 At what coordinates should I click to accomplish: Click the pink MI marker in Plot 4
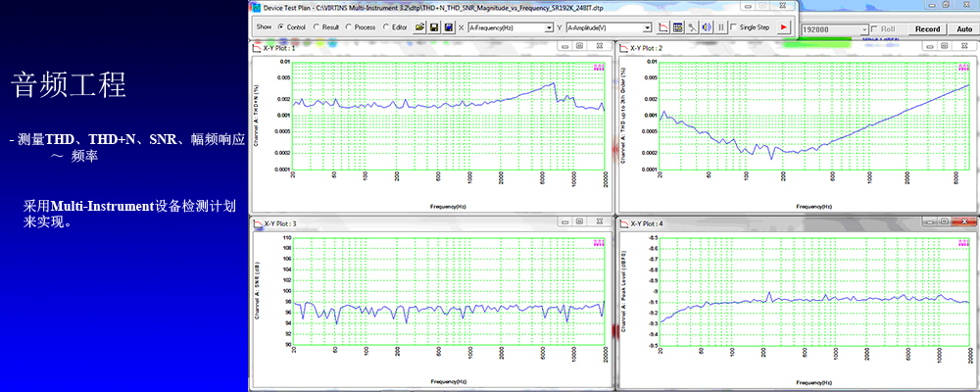pos(963,243)
